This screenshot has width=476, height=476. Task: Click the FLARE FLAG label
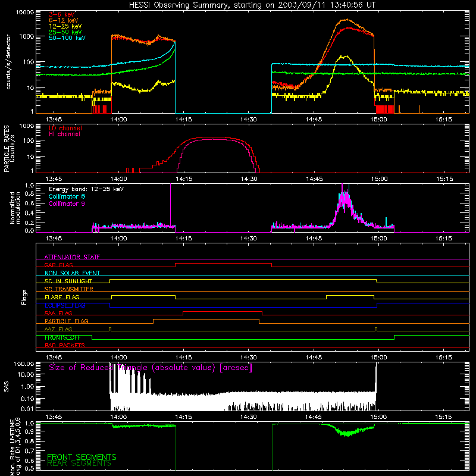62,297
